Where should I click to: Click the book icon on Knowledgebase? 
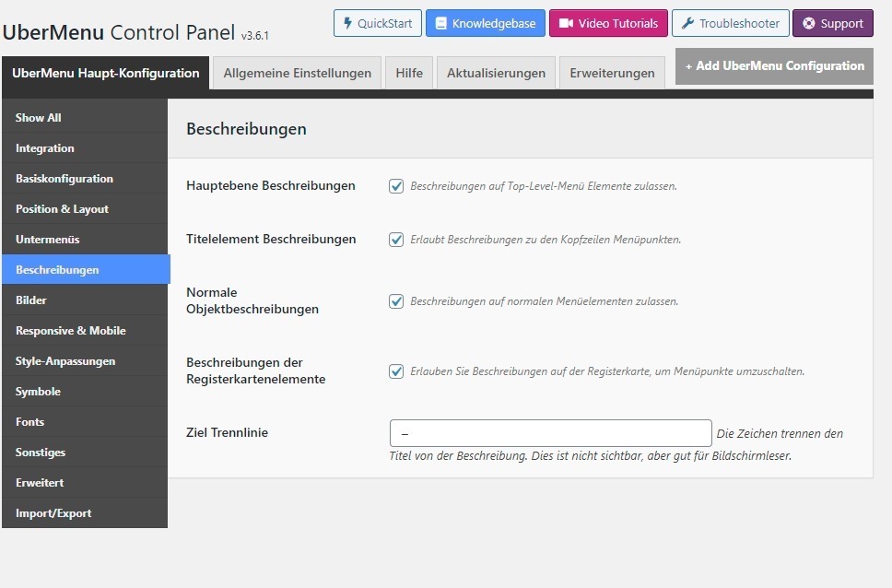pyautogui.click(x=440, y=23)
